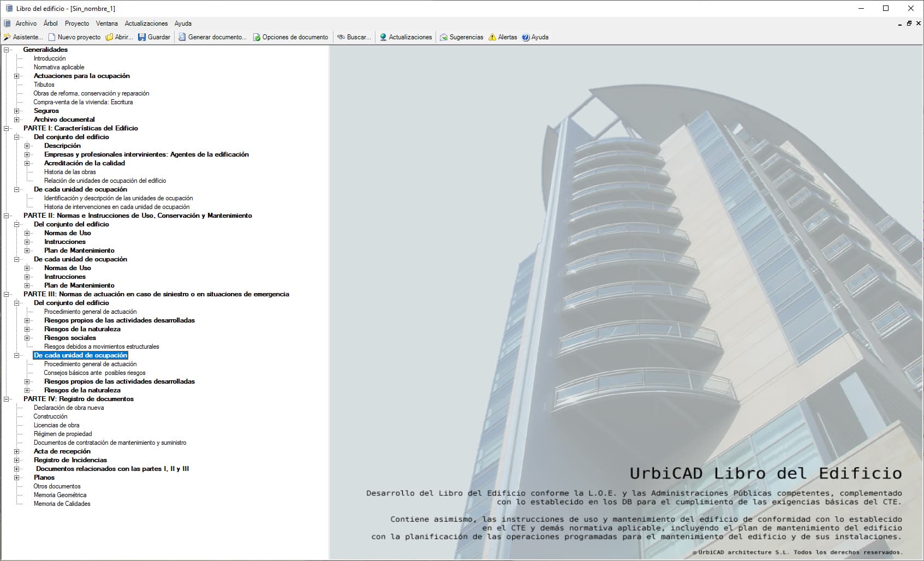Image resolution: width=924 pixels, height=561 pixels.
Task: Select Obras de reforma, conservación y reparación
Action: pyautogui.click(x=91, y=93)
